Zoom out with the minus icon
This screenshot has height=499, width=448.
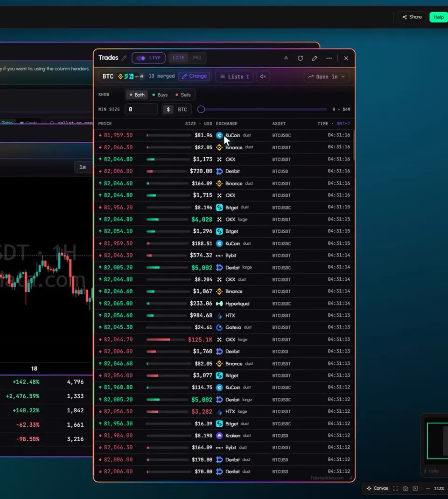pos(427,488)
